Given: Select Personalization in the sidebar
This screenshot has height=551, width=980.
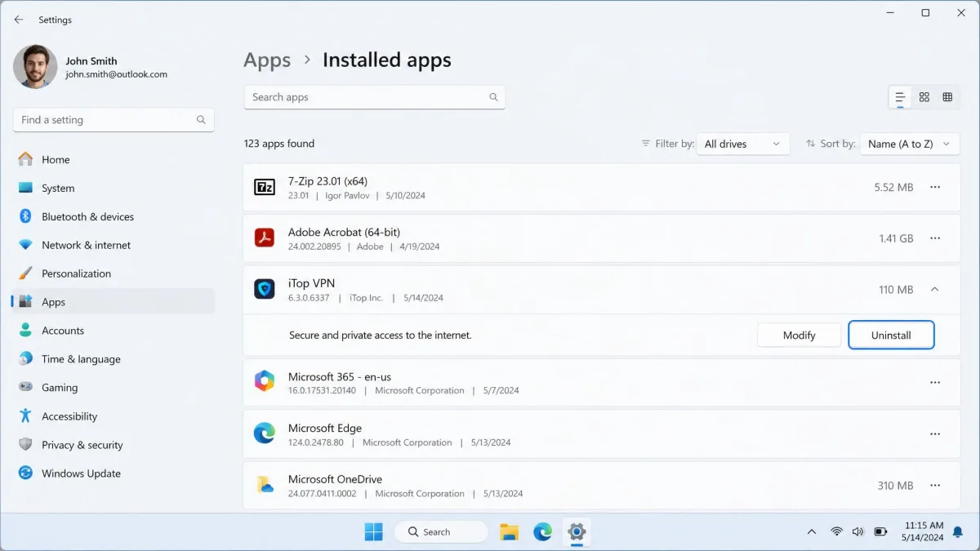Looking at the screenshot, I should [x=114, y=273].
